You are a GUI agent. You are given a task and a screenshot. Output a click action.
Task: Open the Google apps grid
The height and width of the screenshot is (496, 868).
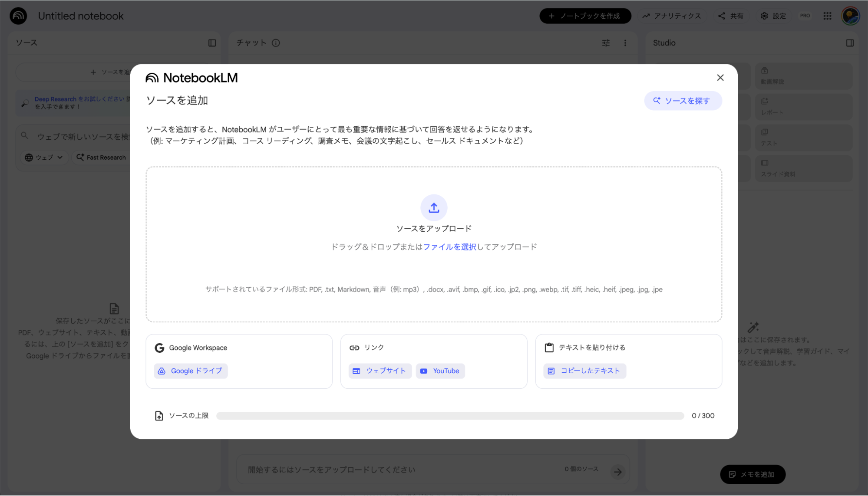[827, 16]
